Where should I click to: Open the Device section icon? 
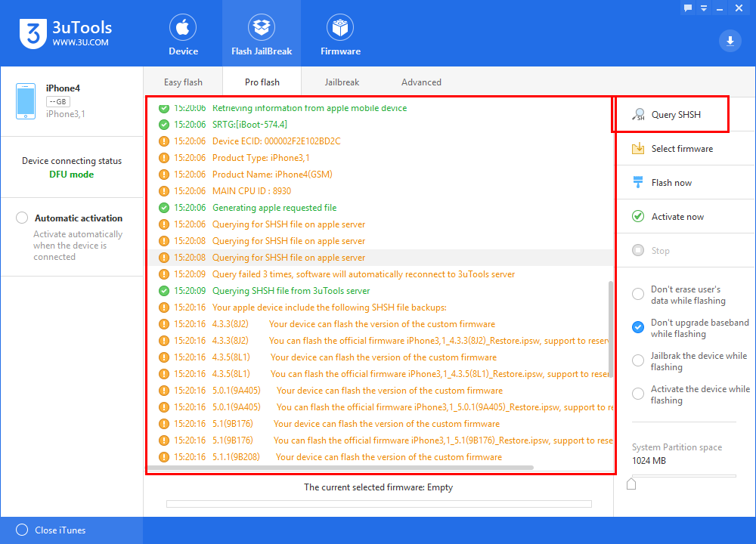183,27
